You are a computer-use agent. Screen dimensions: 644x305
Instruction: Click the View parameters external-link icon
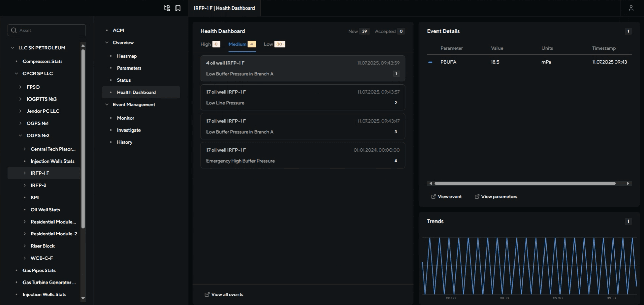click(477, 197)
